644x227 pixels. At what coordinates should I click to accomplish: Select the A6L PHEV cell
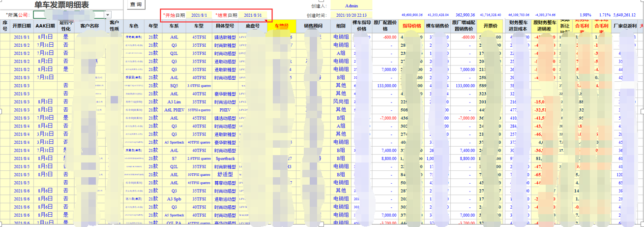(174, 110)
